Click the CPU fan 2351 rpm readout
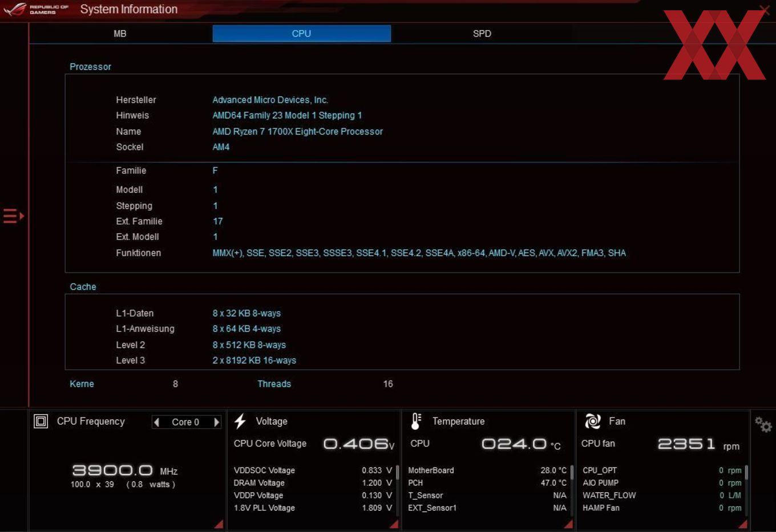This screenshot has height=532, width=776. pyautogui.click(x=698, y=444)
